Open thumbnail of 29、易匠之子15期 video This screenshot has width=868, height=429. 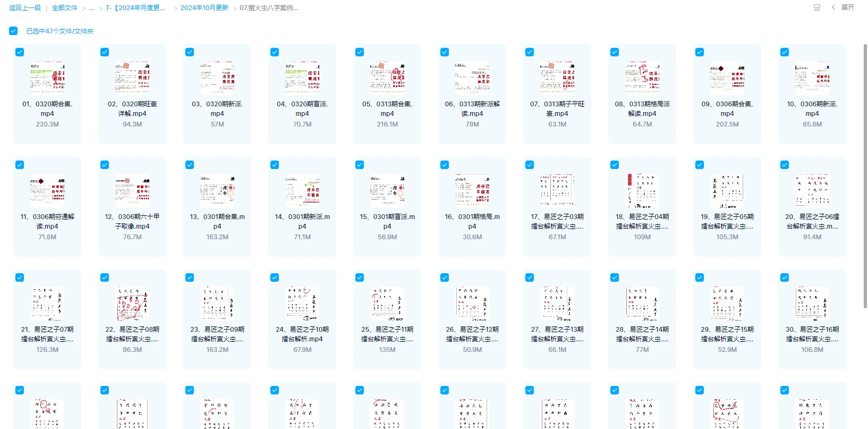pos(727,304)
